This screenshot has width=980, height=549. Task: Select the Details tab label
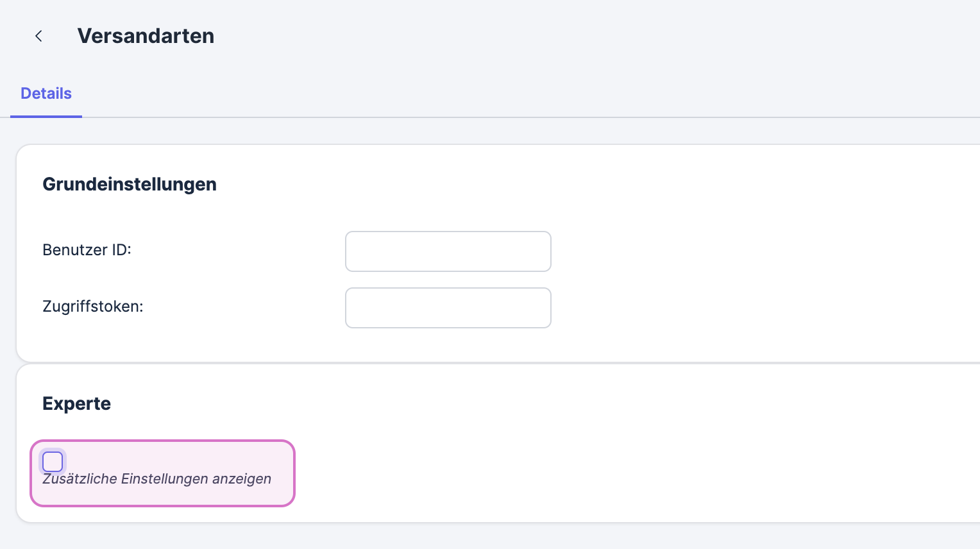[x=46, y=94]
